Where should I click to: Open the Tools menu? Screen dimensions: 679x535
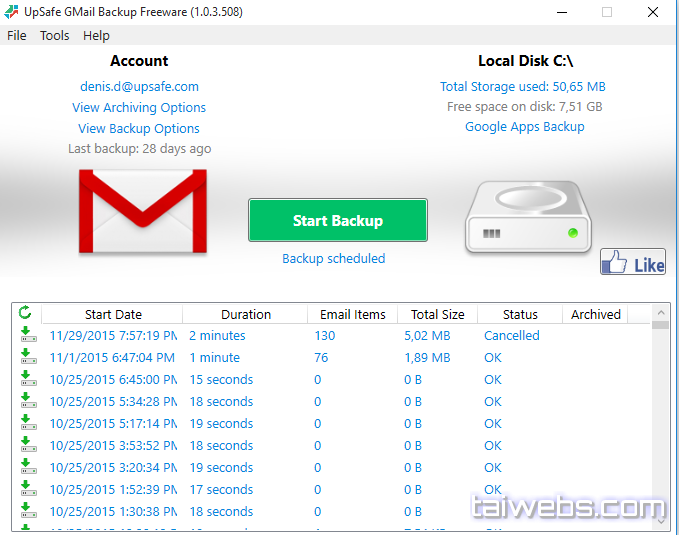tap(55, 35)
